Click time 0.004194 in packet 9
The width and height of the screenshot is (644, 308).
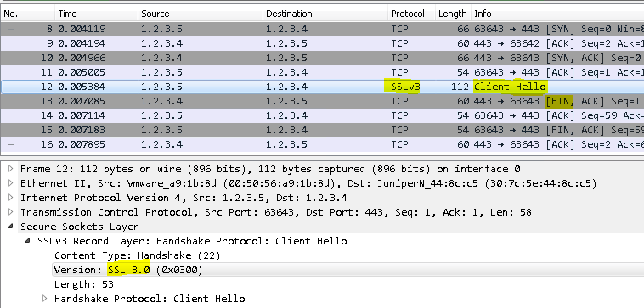tap(82, 43)
